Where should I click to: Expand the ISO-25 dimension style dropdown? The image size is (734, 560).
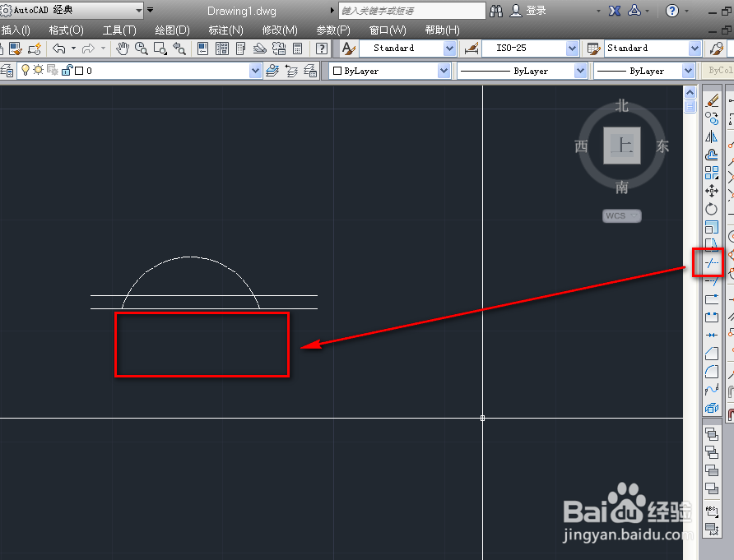(572, 49)
